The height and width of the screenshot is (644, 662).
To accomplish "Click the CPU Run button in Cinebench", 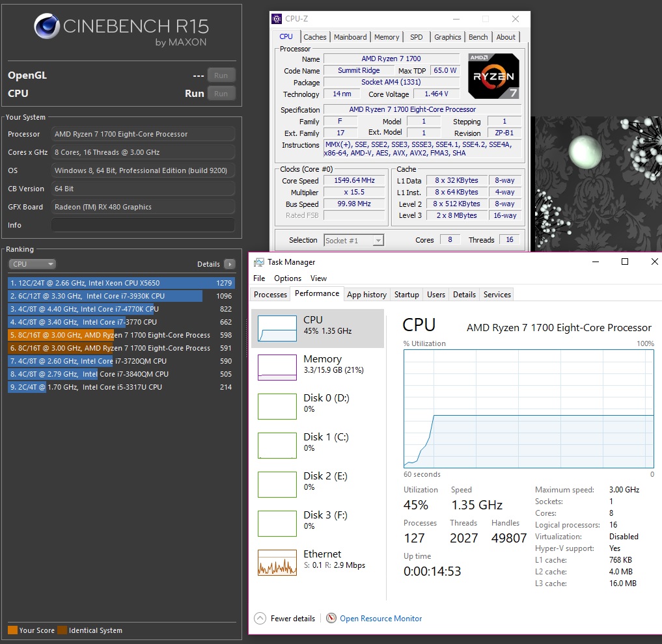I will (x=221, y=94).
